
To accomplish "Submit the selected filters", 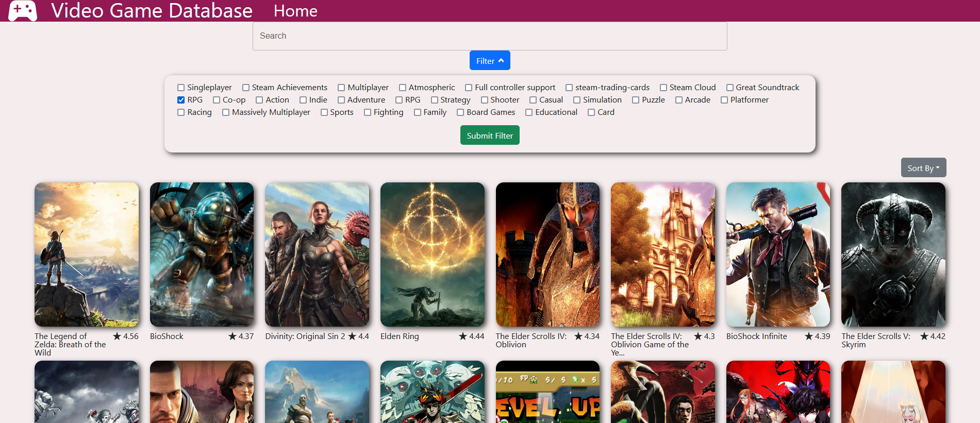I will click(x=490, y=136).
